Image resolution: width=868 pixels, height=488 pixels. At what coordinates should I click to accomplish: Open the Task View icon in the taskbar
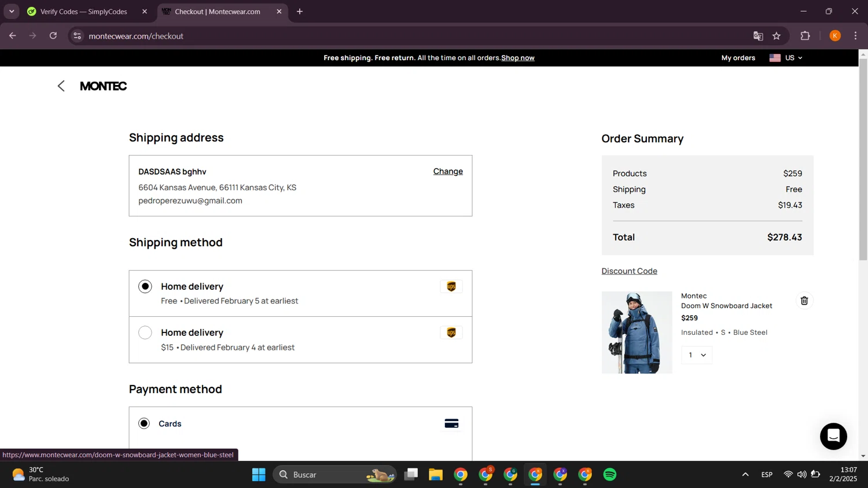tap(411, 475)
